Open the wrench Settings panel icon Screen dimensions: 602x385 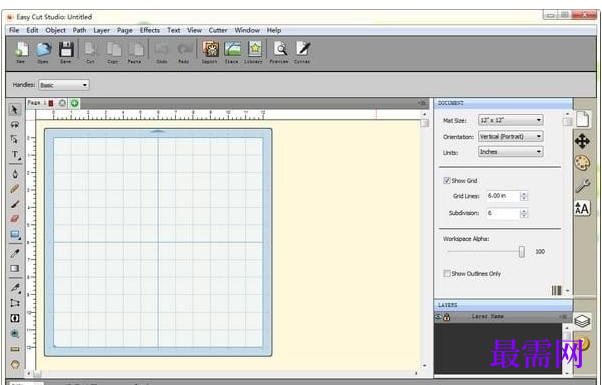click(582, 186)
